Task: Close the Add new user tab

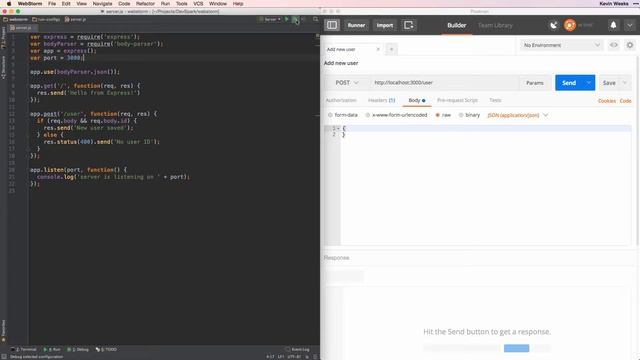Action: click(378, 49)
